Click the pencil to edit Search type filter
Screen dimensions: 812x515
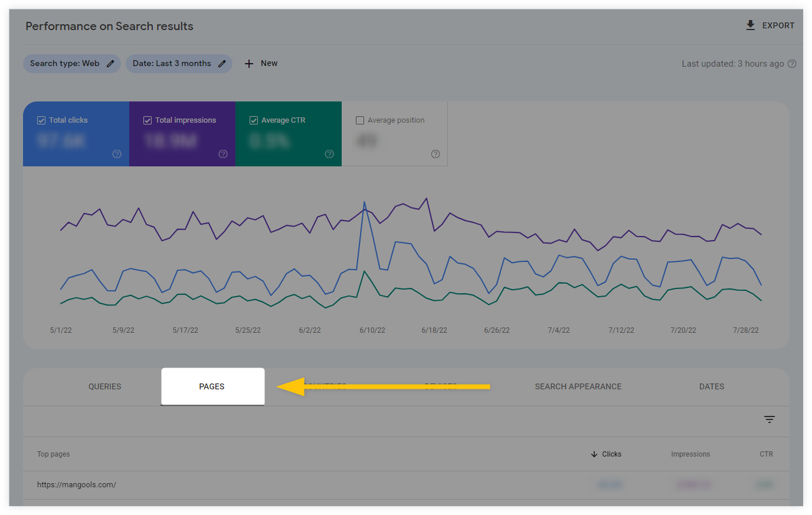pos(112,63)
